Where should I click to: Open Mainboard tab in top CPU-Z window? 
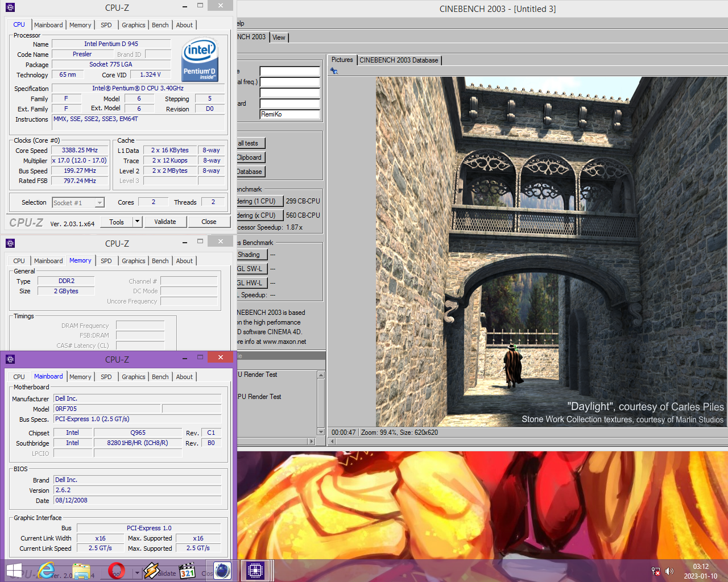[48, 25]
